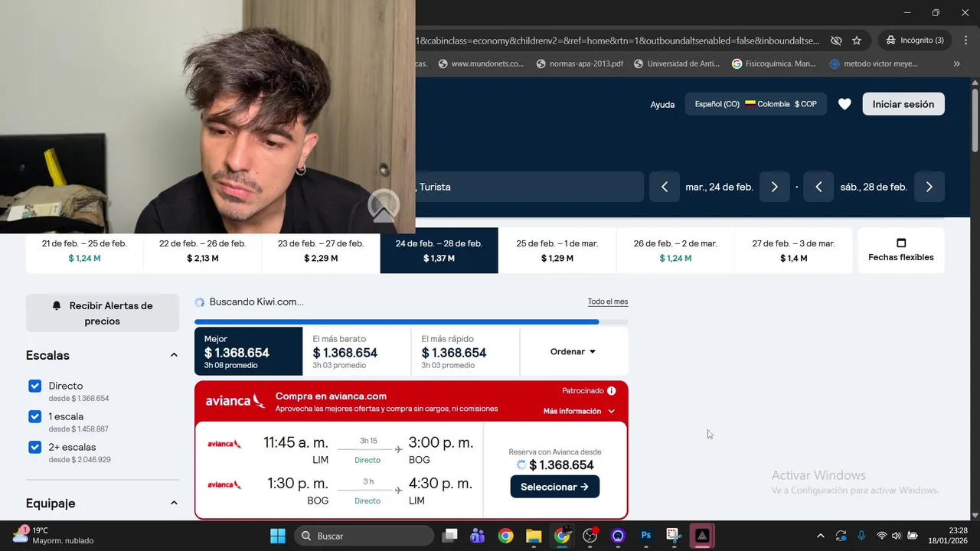Show hidden system tray icons
The height and width of the screenshot is (551, 980).
point(821,536)
